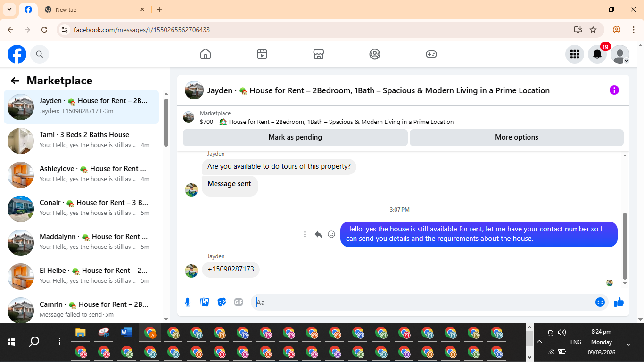Click the voice clip microphone icon
Screen dimensions: 644x362
coord(188,302)
